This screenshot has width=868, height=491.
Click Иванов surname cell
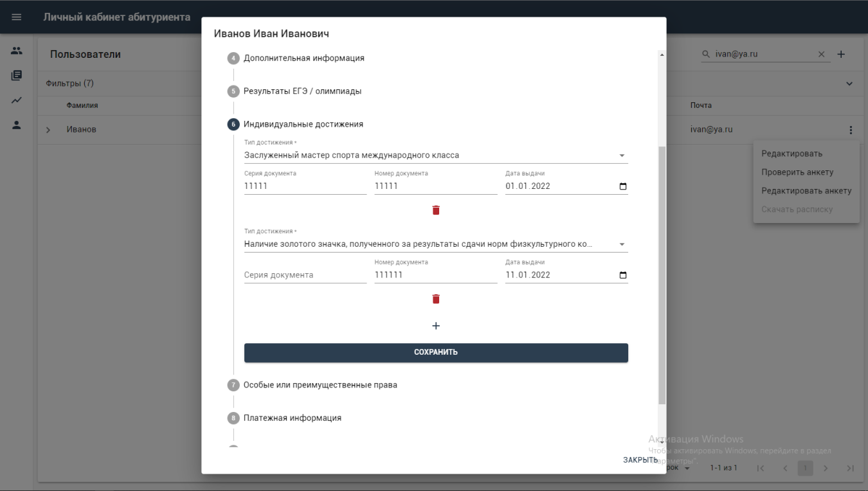click(82, 129)
